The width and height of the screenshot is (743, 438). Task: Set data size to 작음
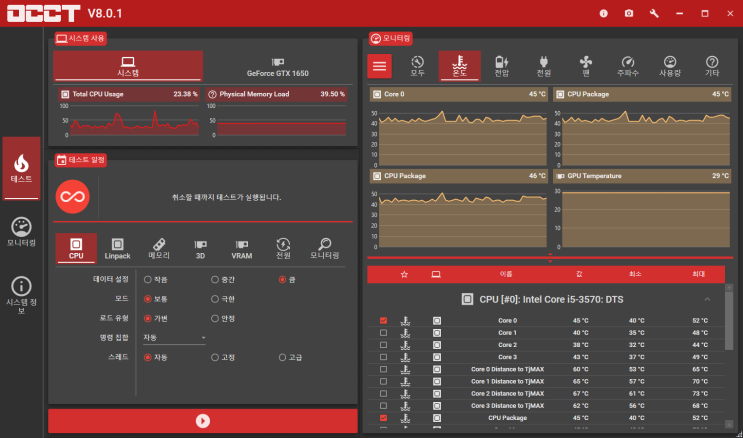tap(148, 280)
